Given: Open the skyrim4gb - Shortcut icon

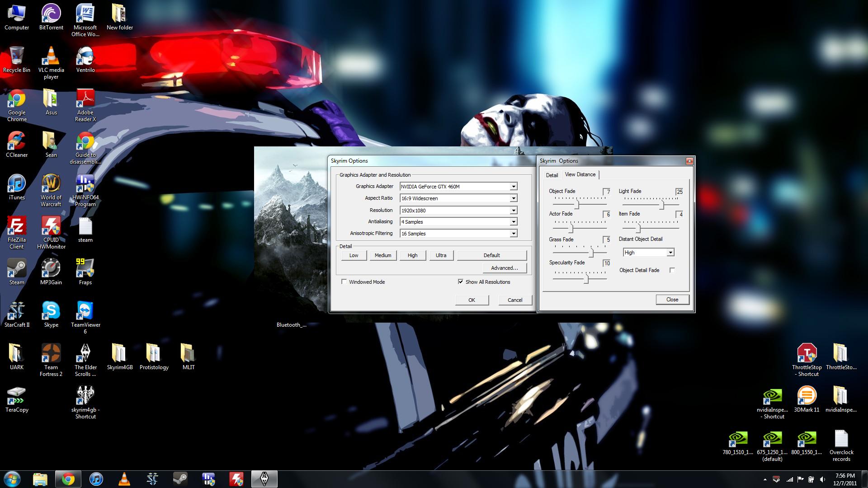Looking at the screenshot, I should (85, 403).
